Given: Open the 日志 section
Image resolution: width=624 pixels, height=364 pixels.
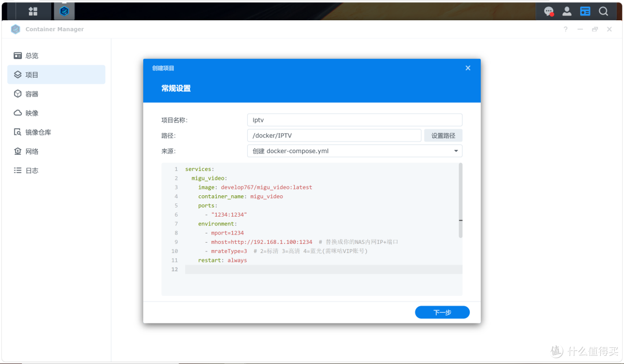Looking at the screenshot, I should tap(56, 170).
